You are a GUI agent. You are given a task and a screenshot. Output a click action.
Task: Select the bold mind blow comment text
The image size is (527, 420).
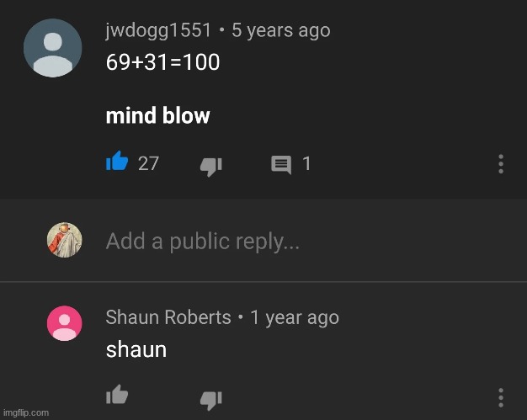[157, 115]
